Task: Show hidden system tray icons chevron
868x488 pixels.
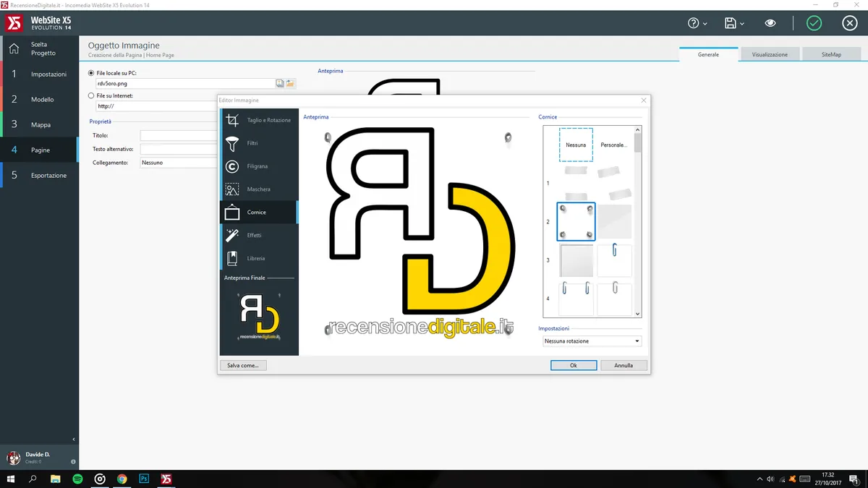Action: tap(758, 479)
